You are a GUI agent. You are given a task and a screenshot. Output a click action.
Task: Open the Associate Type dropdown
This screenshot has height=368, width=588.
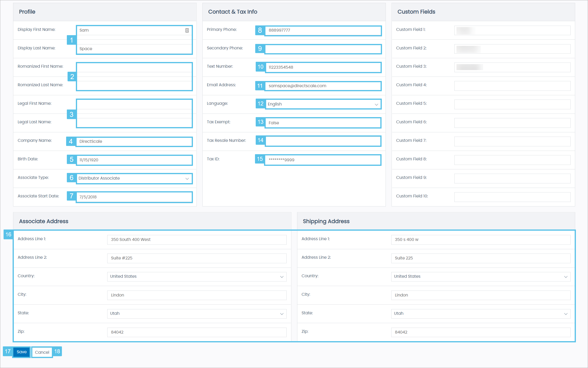click(x=134, y=178)
